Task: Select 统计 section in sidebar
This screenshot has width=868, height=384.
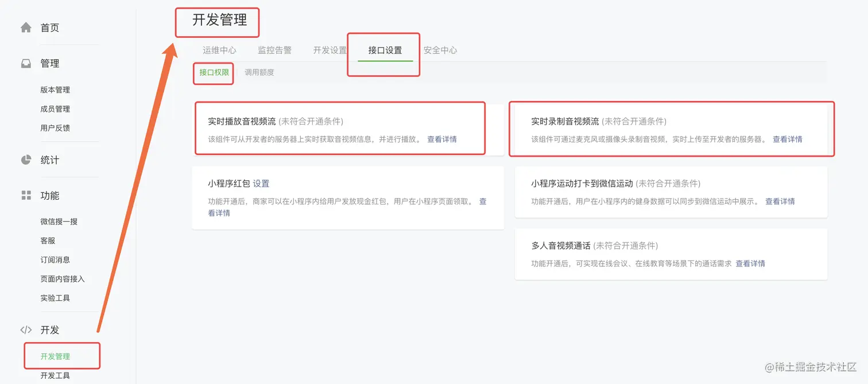Action: (x=50, y=160)
